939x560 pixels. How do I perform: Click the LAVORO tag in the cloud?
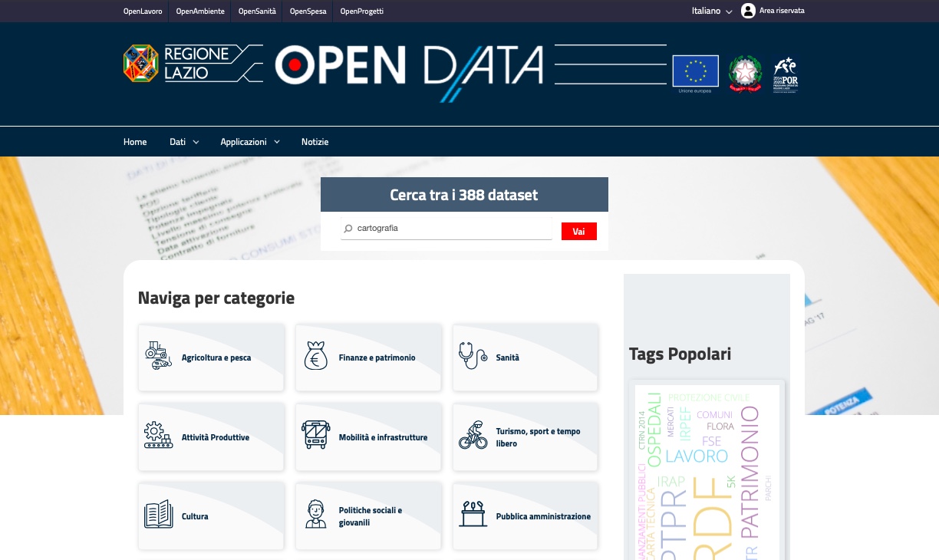[697, 456]
